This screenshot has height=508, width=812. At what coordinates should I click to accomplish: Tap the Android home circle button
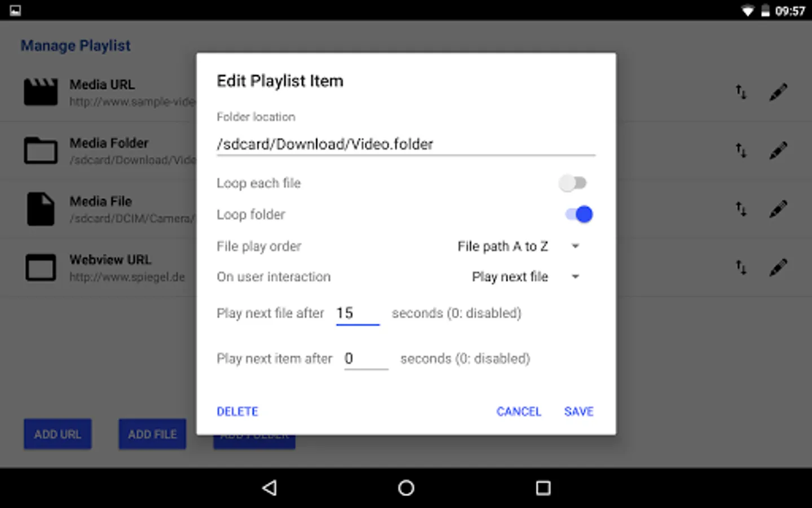(x=406, y=488)
